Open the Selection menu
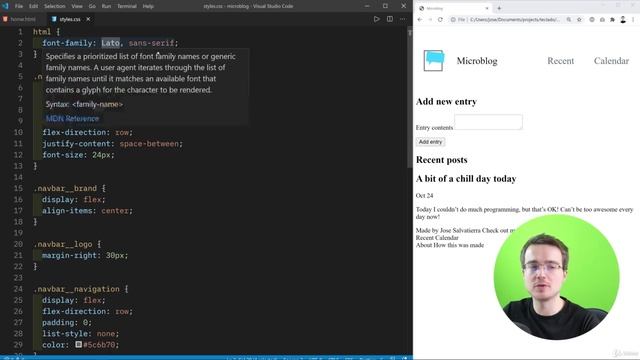The image size is (640, 360). point(55,6)
